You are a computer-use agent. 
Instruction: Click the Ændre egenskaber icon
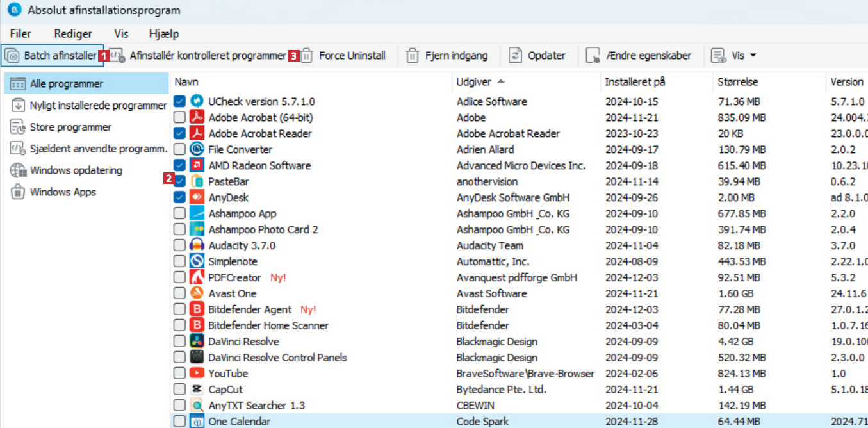pyautogui.click(x=593, y=56)
